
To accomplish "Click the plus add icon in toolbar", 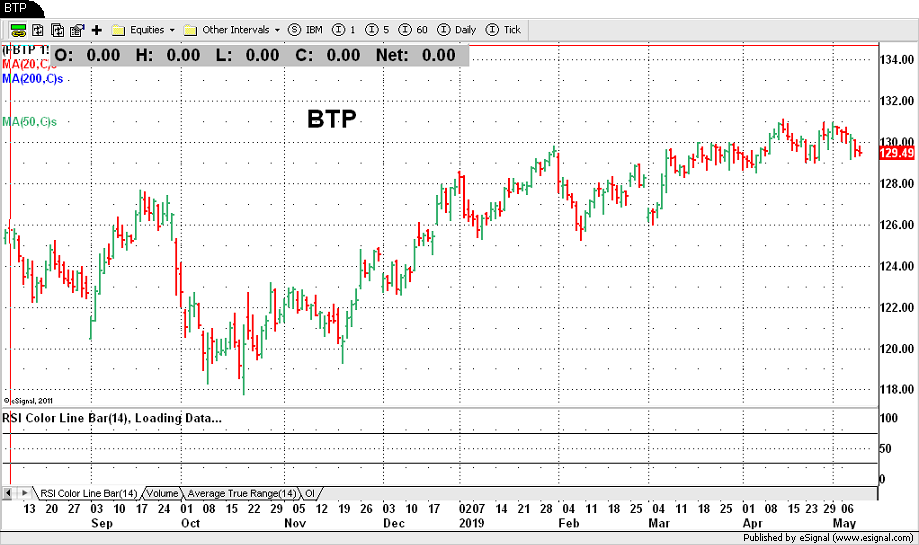I will pos(97,30).
